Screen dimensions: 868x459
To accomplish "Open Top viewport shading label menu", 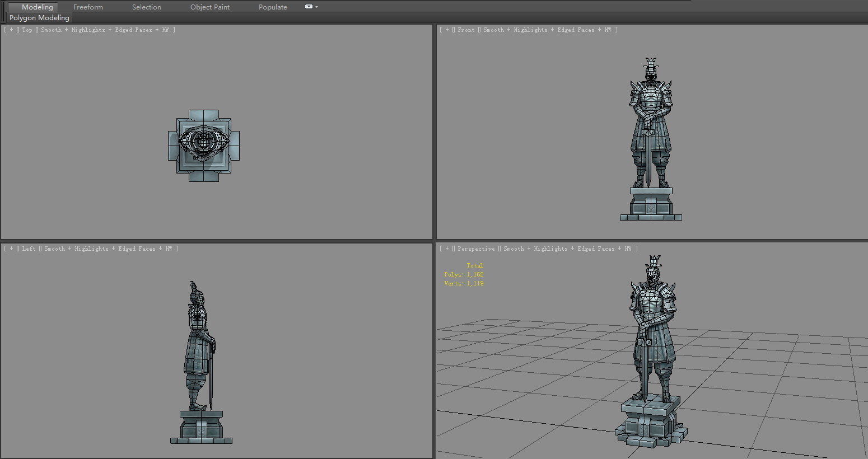I will click(105, 30).
